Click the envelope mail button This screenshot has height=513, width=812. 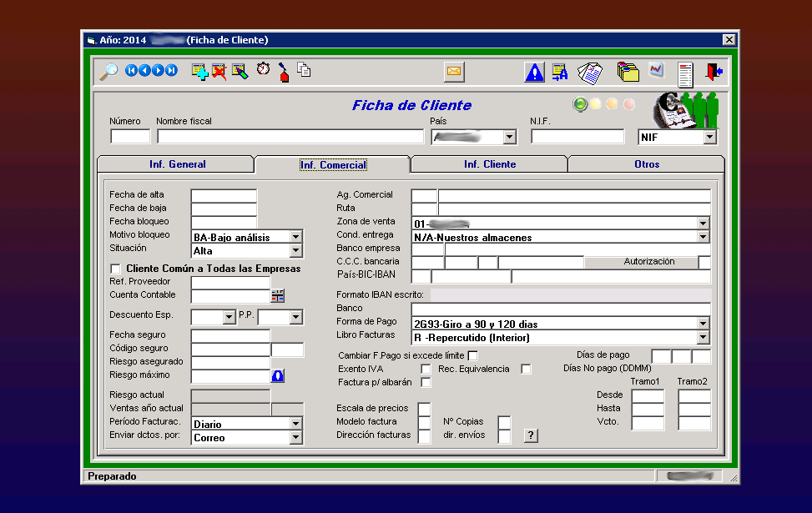coord(454,72)
